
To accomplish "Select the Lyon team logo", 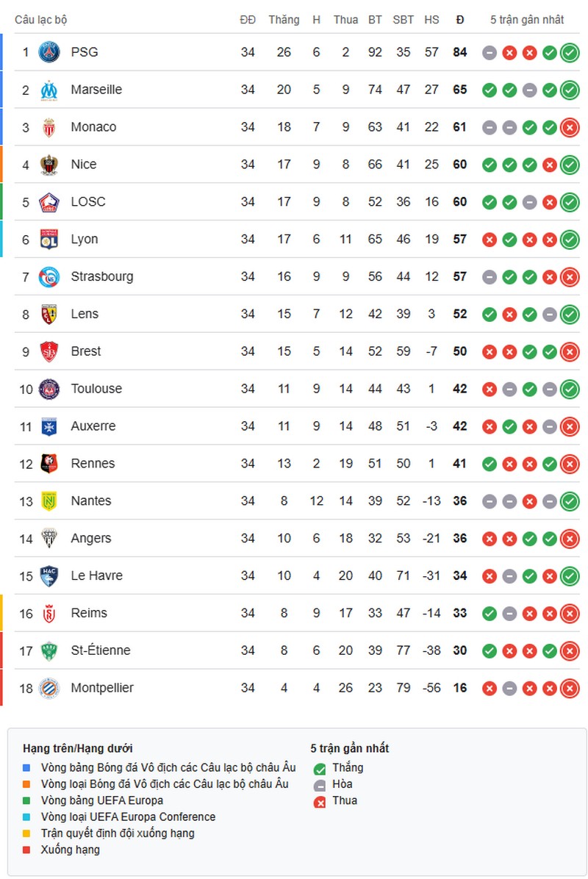I will pos(49,240).
